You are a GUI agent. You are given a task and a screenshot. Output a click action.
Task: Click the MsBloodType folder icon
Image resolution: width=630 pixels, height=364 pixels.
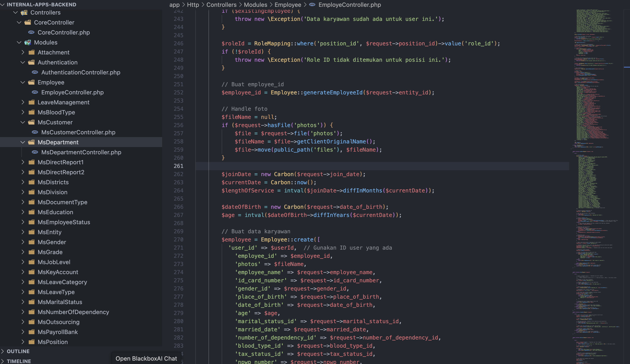(x=32, y=112)
